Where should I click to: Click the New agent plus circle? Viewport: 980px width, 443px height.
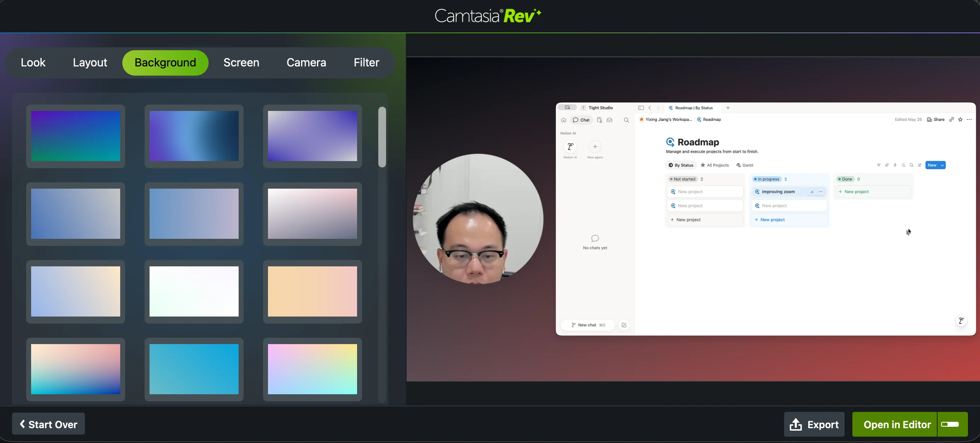coord(595,147)
